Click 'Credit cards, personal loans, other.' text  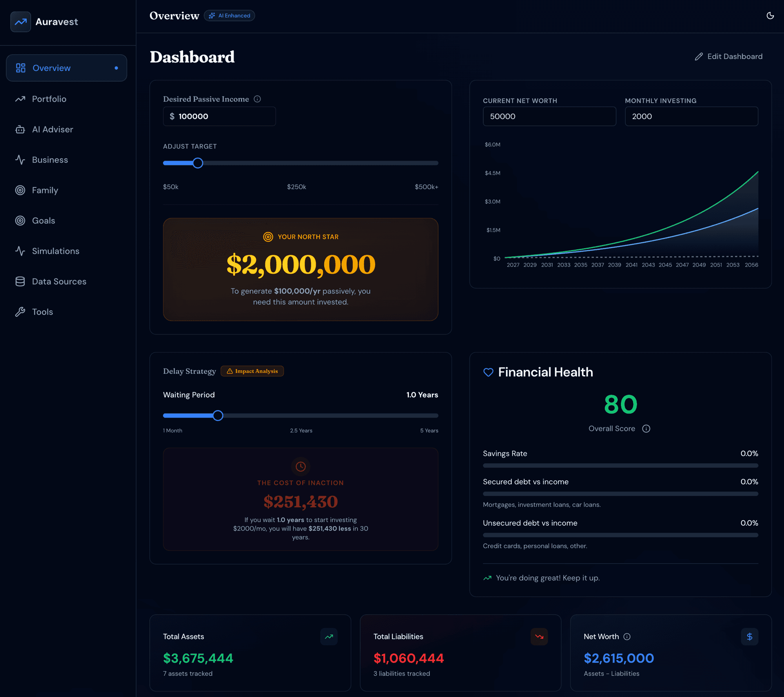tap(535, 546)
